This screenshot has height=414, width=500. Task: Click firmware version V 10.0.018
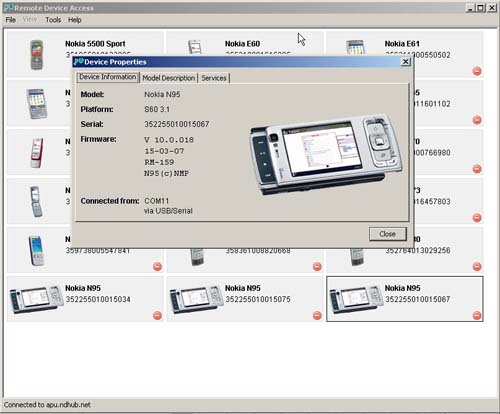pyautogui.click(x=169, y=140)
